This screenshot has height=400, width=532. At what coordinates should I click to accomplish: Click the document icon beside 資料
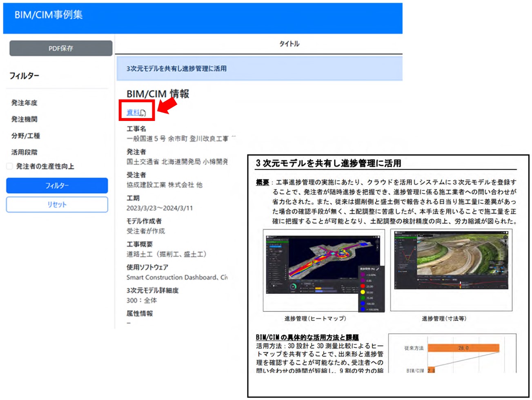click(x=143, y=113)
